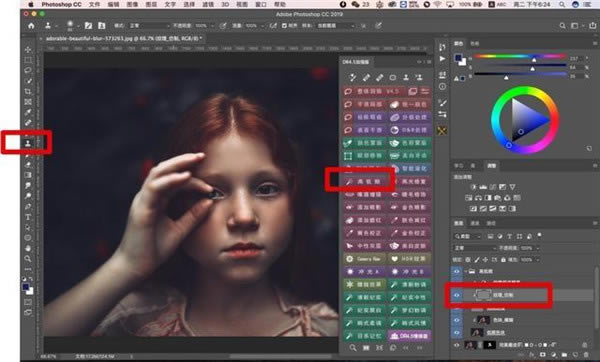Click the HDR button in the plugin panel
The image size is (600, 362).
(410, 259)
